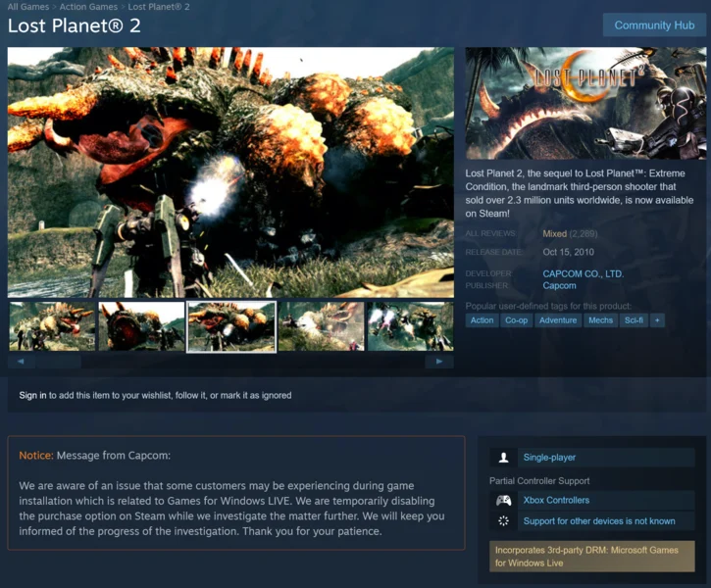
Task: Click the main screenshot of the giant creature
Action: (230, 172)
